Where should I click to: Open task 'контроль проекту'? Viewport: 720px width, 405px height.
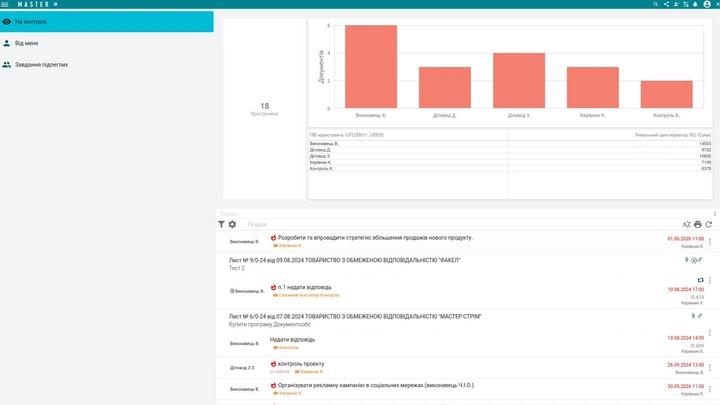(301, 364)
